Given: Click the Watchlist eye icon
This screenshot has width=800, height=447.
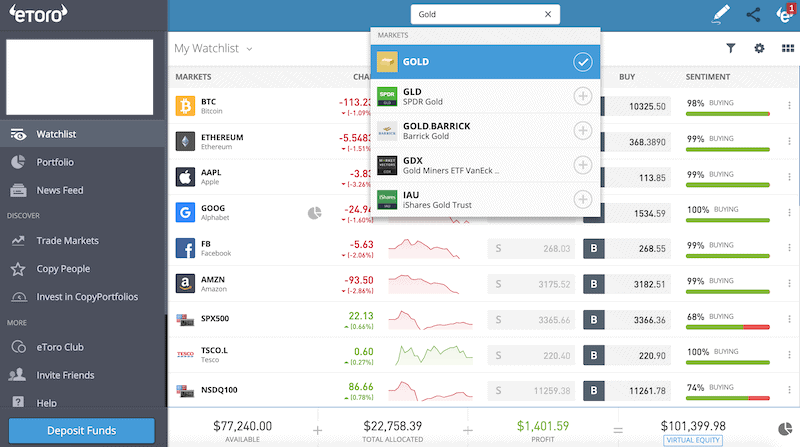Looking at the screenshot, I should tap(18, 134).
